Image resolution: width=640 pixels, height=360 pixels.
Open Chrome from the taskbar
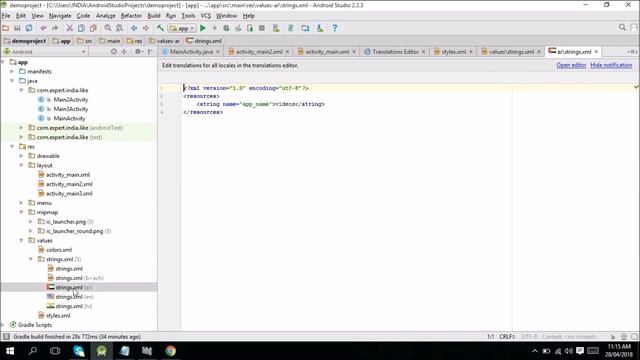171,351
